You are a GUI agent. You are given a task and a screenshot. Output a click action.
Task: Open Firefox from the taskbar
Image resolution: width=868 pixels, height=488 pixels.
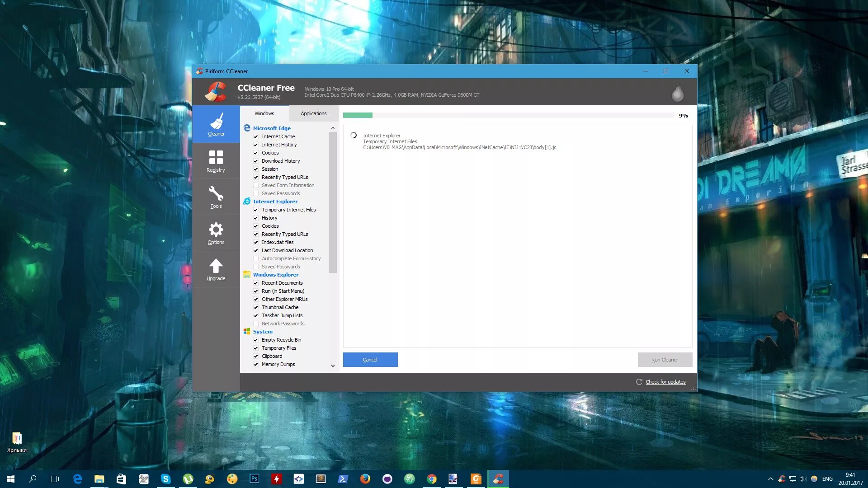pyautogui.click(x=365, y=479)
